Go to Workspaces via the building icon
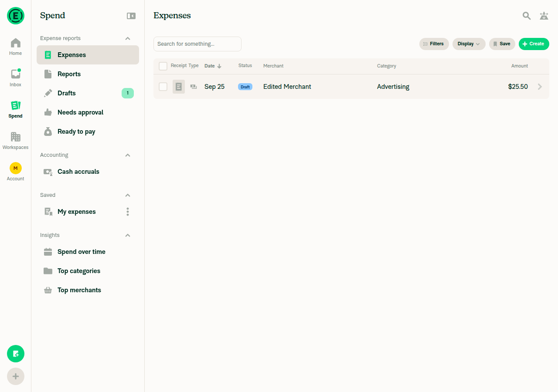 (x=16, y=137)
